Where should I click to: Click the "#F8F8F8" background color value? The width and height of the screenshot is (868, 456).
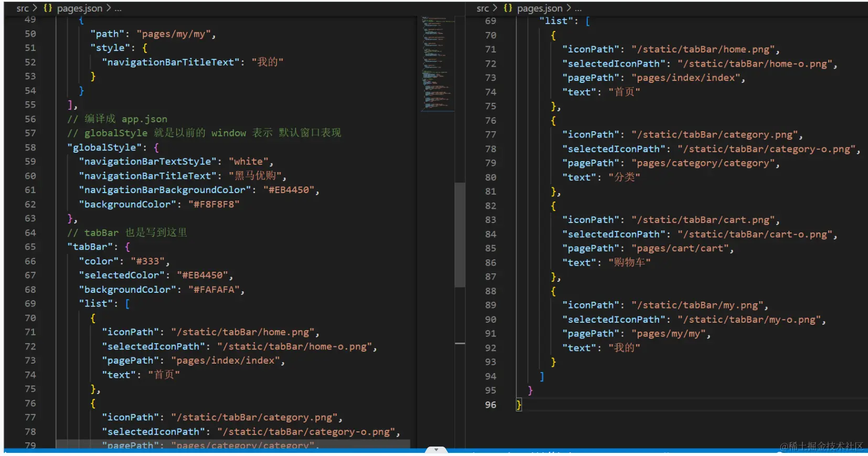[214, 204]
